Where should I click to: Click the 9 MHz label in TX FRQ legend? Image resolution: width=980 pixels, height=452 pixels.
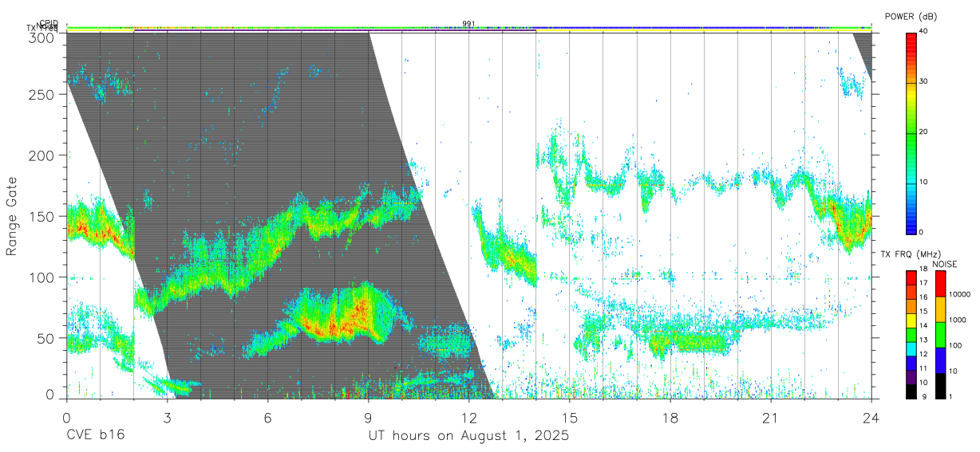coord(923,396)
